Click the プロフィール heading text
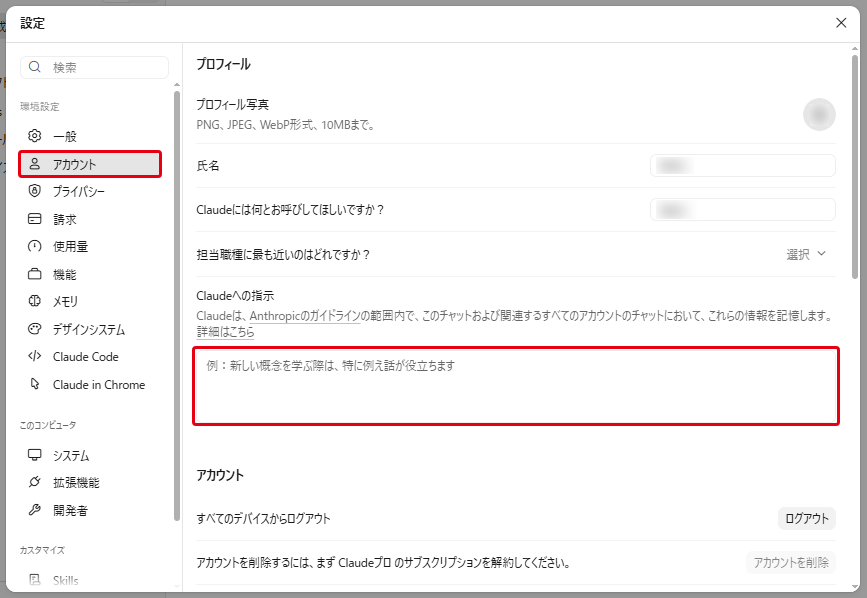This screenshot has height=598, width=867. click(223, 64)
